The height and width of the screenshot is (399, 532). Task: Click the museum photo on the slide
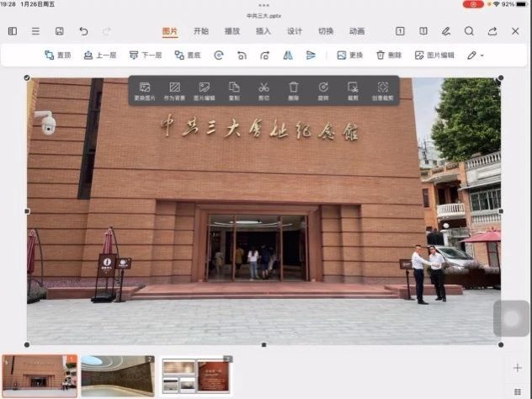click(264, 211)
